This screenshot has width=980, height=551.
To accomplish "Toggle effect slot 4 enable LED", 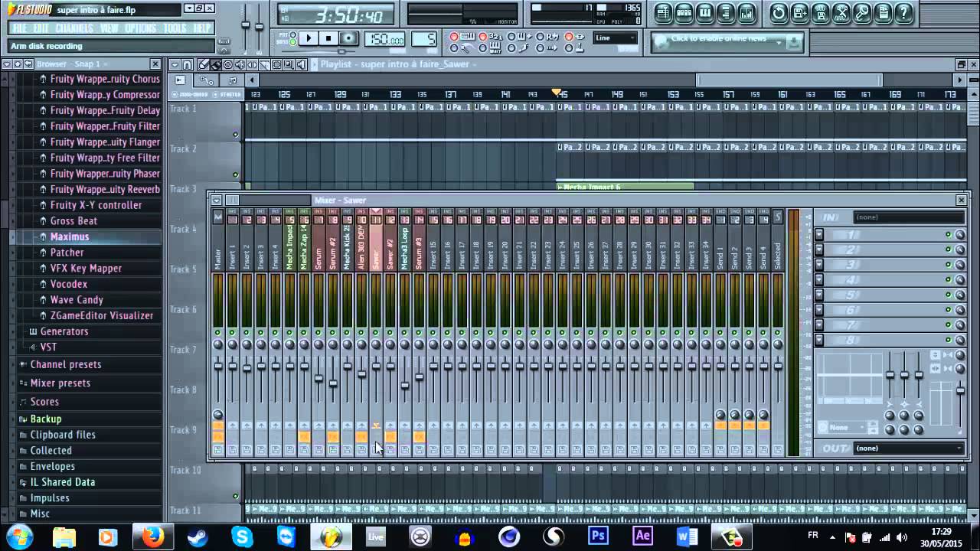I will [x=948, y=280].
